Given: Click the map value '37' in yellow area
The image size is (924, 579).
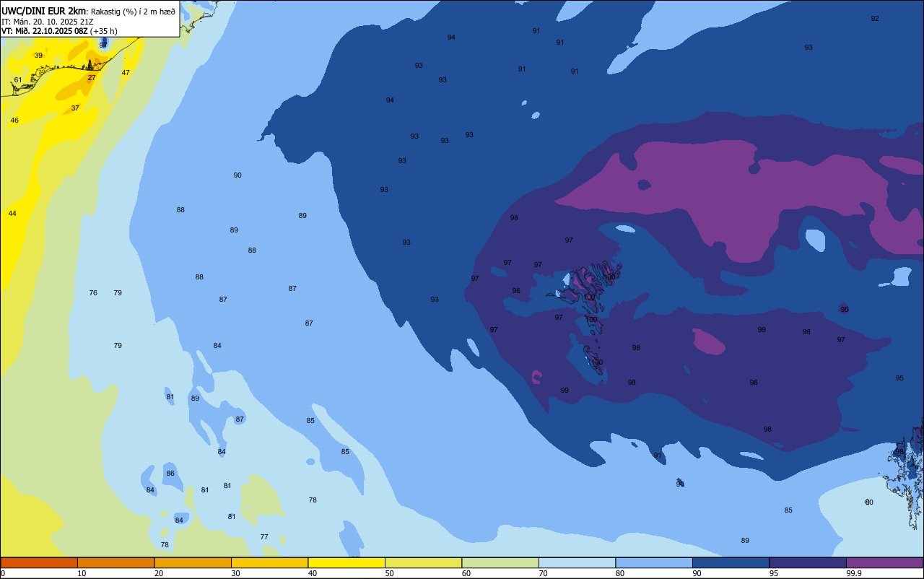Looking at the screenshot, I should pos(75,108).
